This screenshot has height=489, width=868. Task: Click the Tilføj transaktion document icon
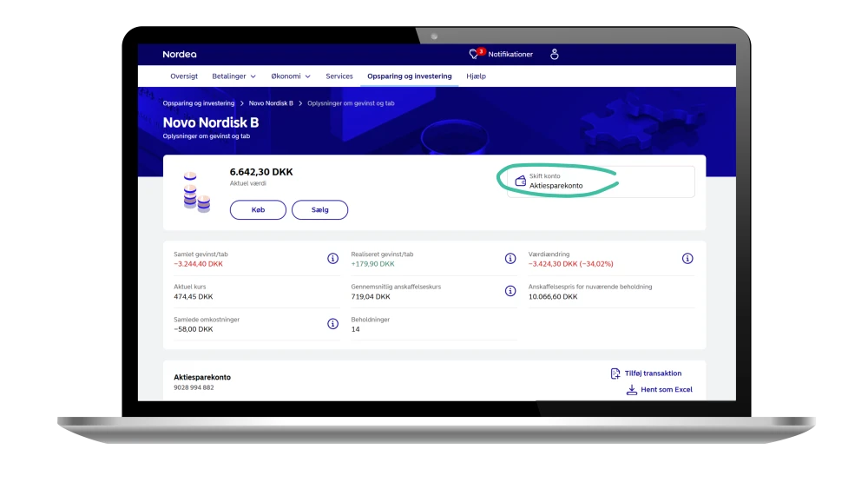[x=615, y=373]
